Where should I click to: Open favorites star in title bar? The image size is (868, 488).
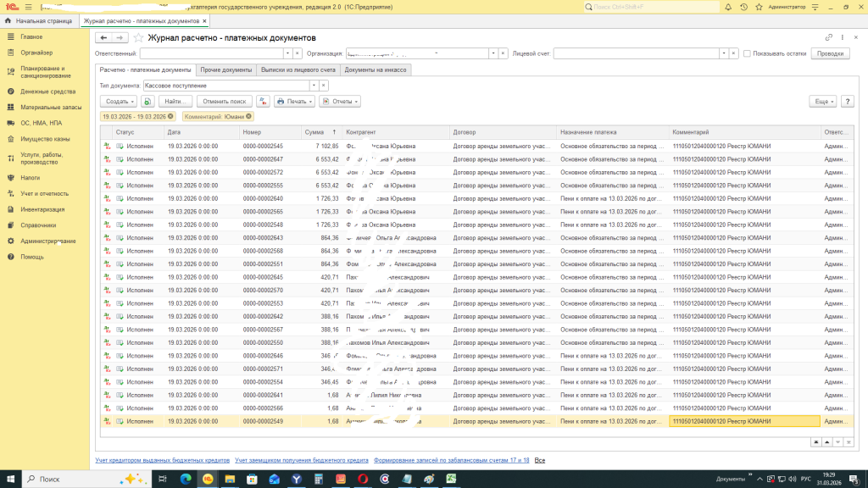[x=759, y=7]
